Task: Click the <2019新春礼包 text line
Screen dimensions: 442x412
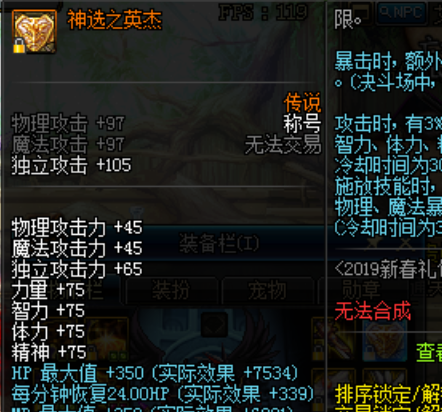Action: [x=388, y=269]
